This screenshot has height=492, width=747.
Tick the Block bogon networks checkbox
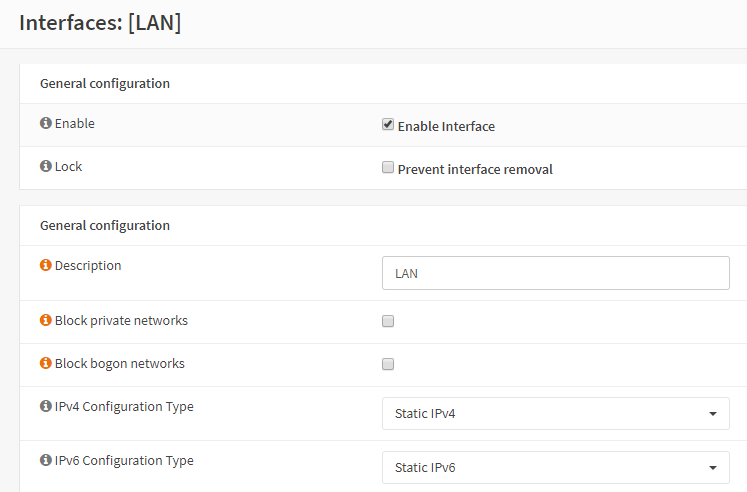coord(388,364)
